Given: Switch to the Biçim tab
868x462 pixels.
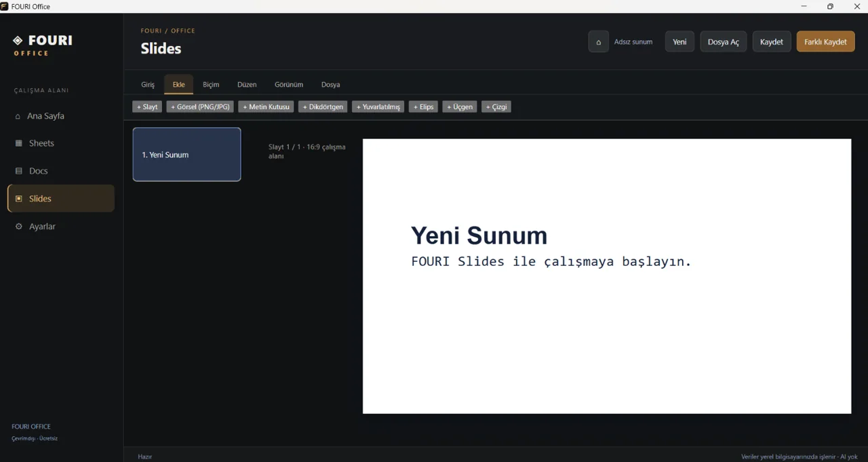Looking at the screenshot, I should coord(211,85).
